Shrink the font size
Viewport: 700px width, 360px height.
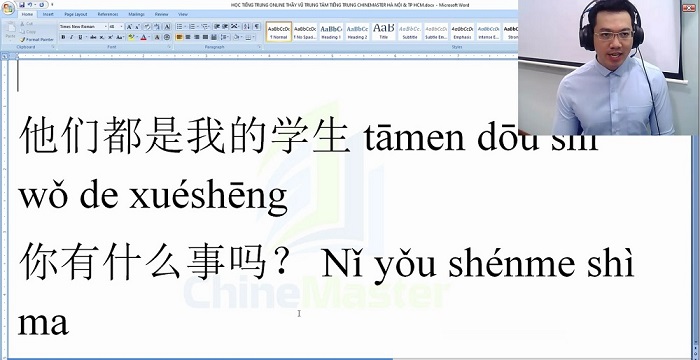point(137,26)
